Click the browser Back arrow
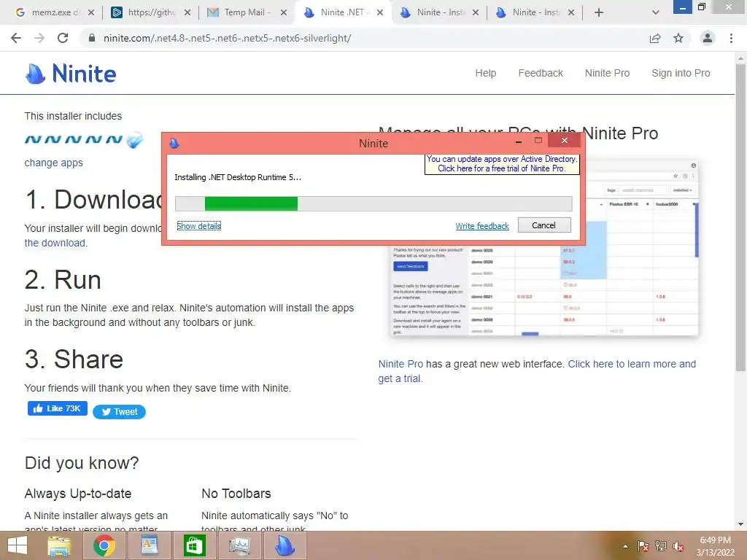 pyautogui.click(x=16, y=38)
